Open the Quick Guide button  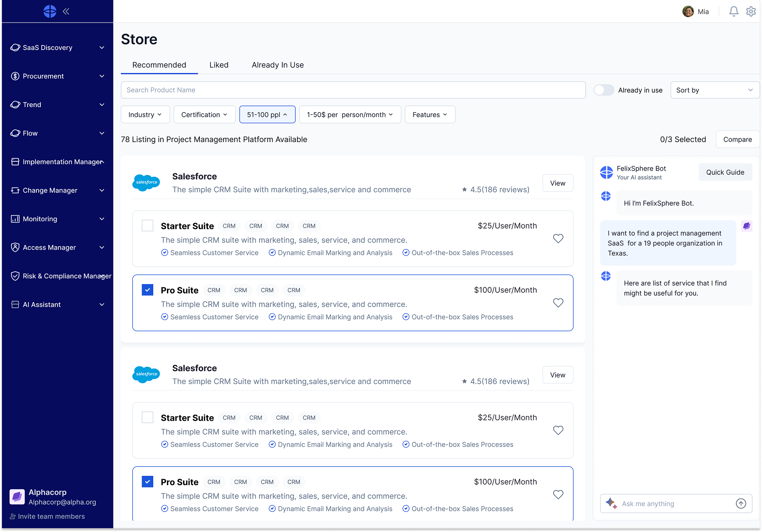coord(725,172)
